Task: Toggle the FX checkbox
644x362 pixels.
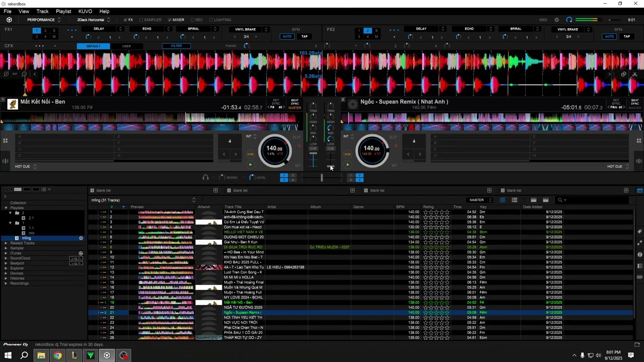Action: click(x=125, y=20)
